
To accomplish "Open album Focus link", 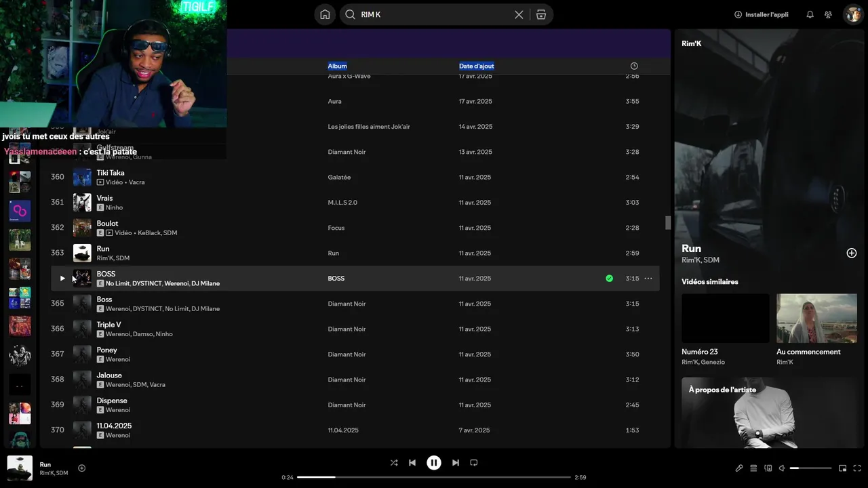I will (x=336, y=228).
